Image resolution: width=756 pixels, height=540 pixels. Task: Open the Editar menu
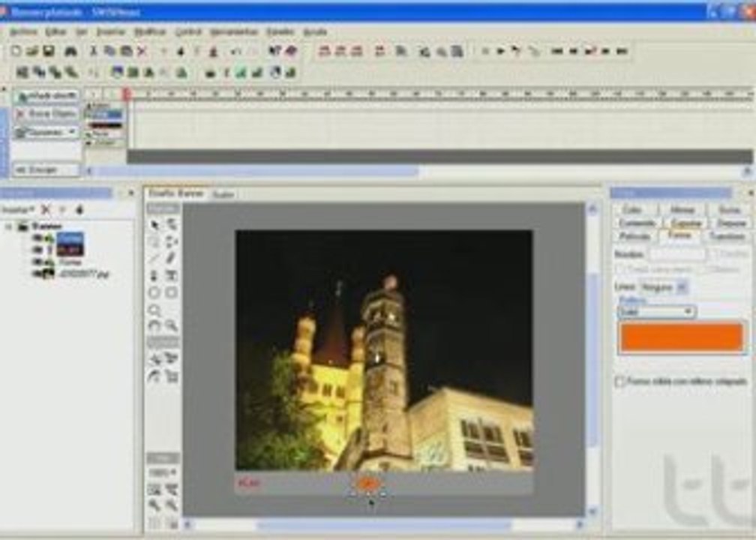point(55,31)
